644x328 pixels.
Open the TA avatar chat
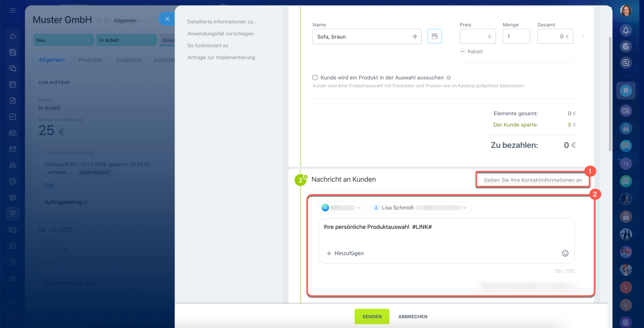click(x=626, y=163)
